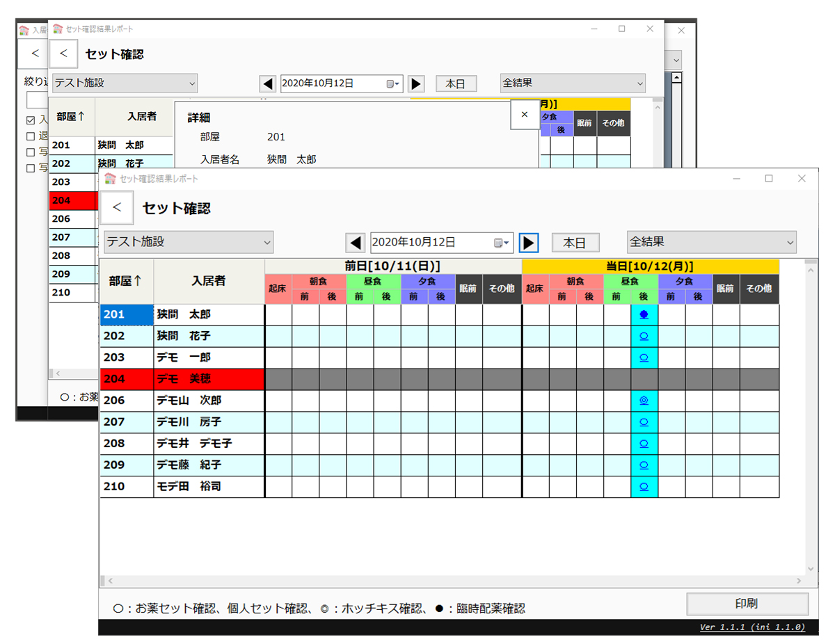Tick the bottom 写 checkbox in rear window
The image size is (835, 644).
tap(30, 168)
